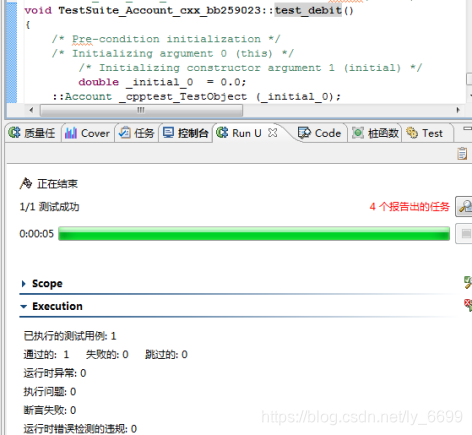
Task: Click test_debit in the function signature
Action: [308, 10]
